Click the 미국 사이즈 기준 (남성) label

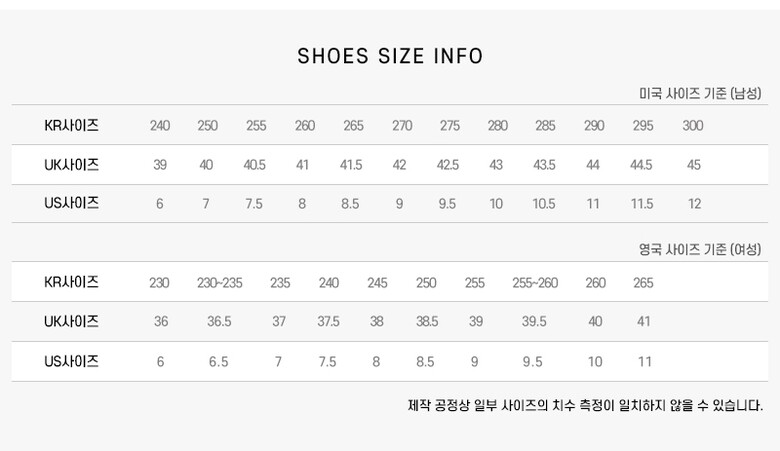tap(700, 93)
